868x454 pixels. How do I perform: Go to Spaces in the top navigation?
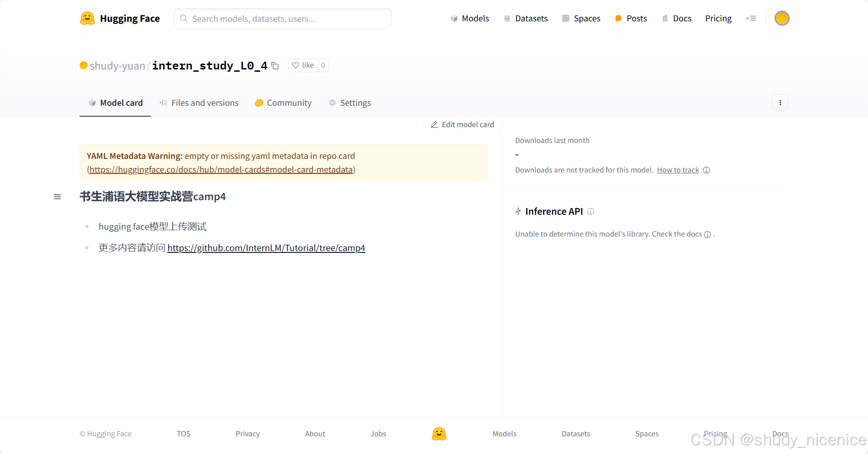581,18
